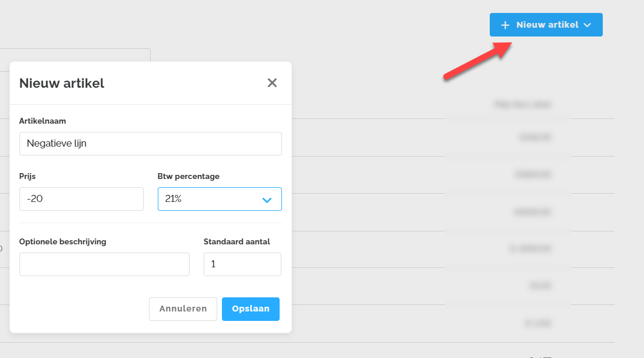Viewport: 644px width, 358px height.
Task: Select the Standaard aantal field showing 1
Action: tap(243, 264)
